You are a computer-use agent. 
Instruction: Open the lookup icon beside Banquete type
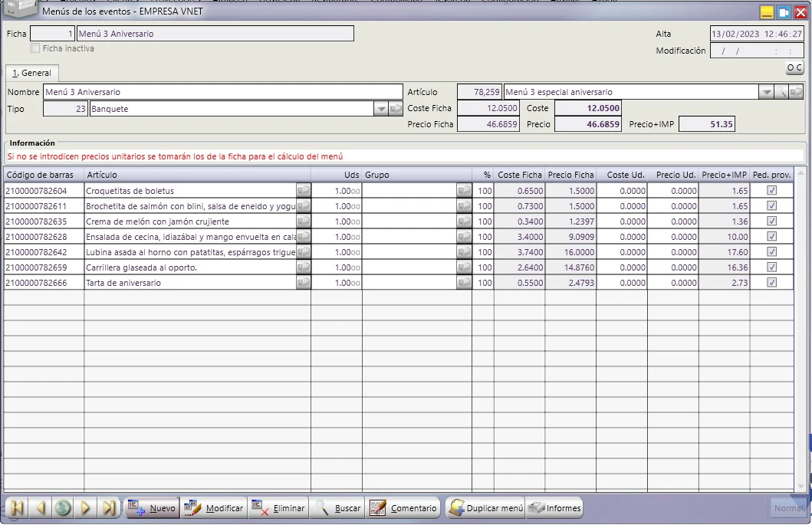click(396, 109)
